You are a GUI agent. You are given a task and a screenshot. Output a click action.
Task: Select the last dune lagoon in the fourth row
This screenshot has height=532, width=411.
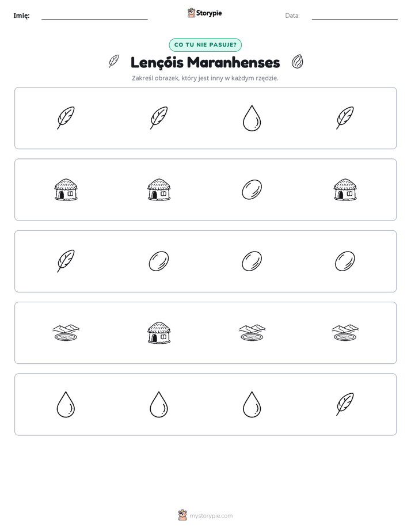(x=345, y=333)
